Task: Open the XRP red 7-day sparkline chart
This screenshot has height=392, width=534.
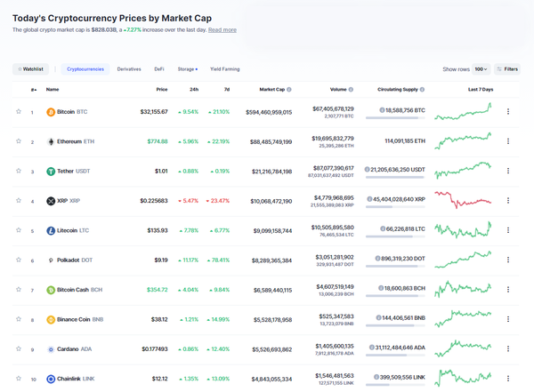Action: click(x=463, y=200)
